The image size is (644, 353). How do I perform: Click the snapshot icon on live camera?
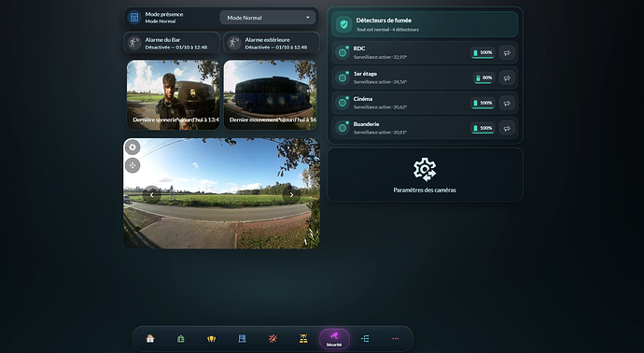coord(133,148)
